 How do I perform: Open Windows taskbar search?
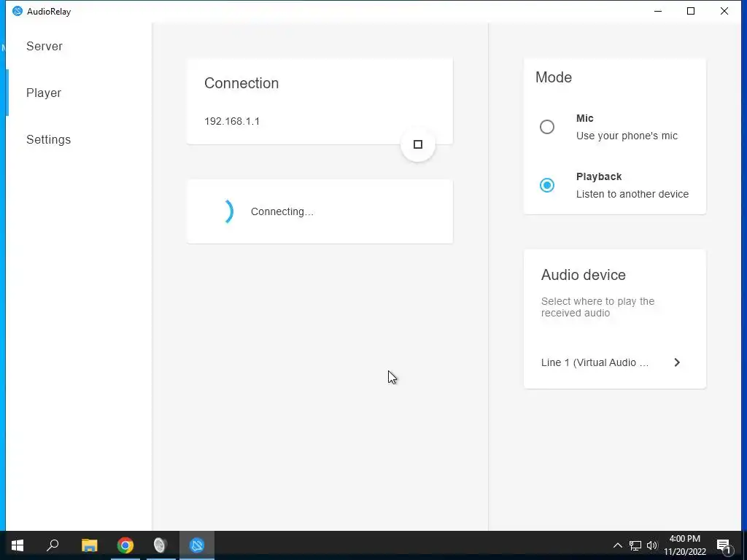(x=53, y=545)
